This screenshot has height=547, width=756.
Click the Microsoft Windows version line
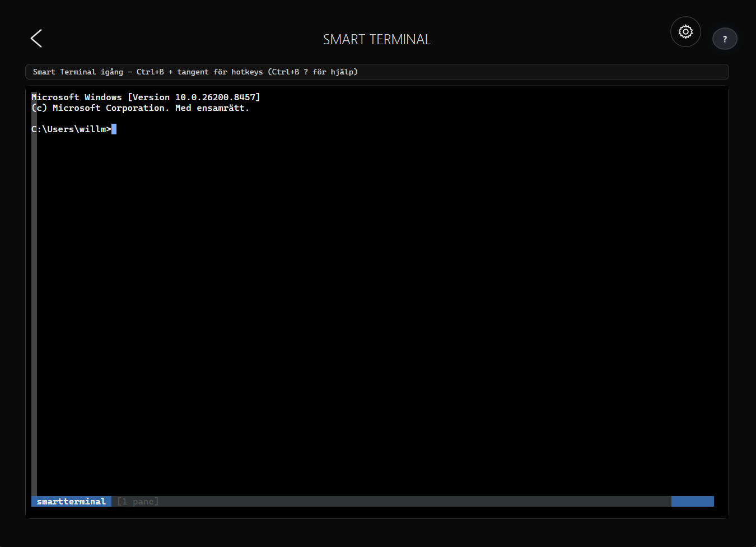click(146, 97)
